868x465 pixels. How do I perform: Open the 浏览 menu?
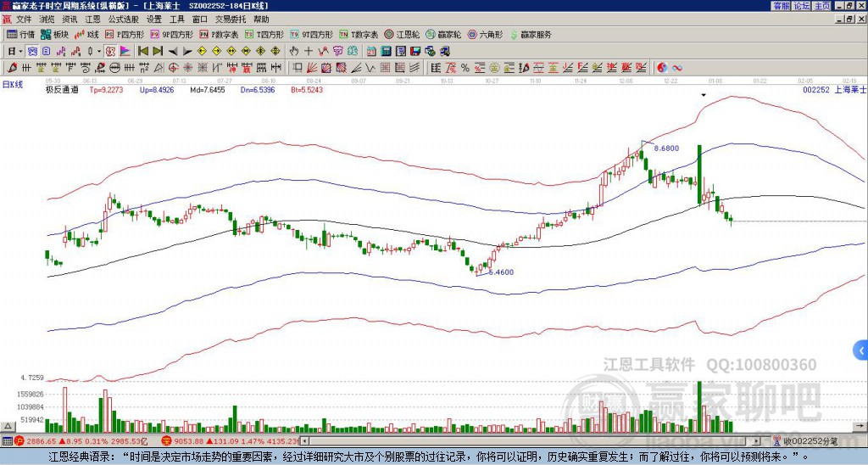click(47, 20)
